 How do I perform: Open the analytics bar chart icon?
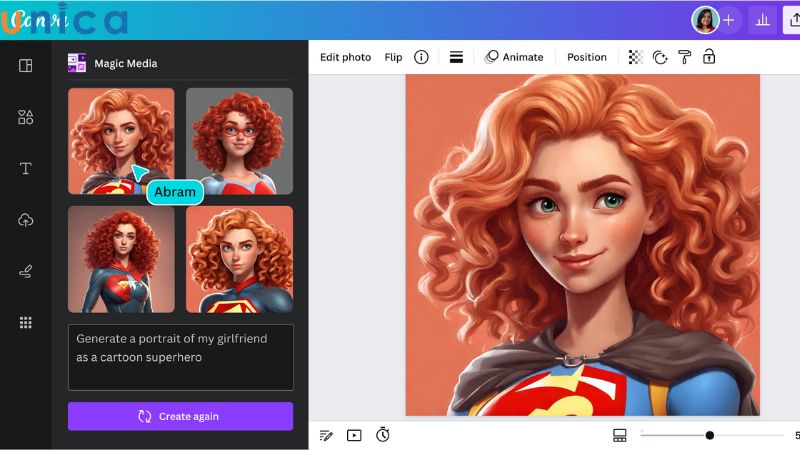pyautogui.click(x=762, y=20)
